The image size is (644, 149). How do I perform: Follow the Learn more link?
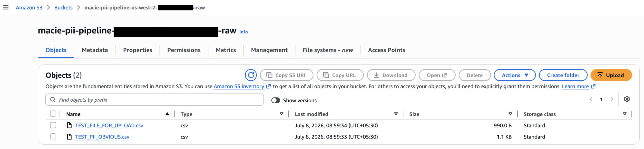(578, 86)
